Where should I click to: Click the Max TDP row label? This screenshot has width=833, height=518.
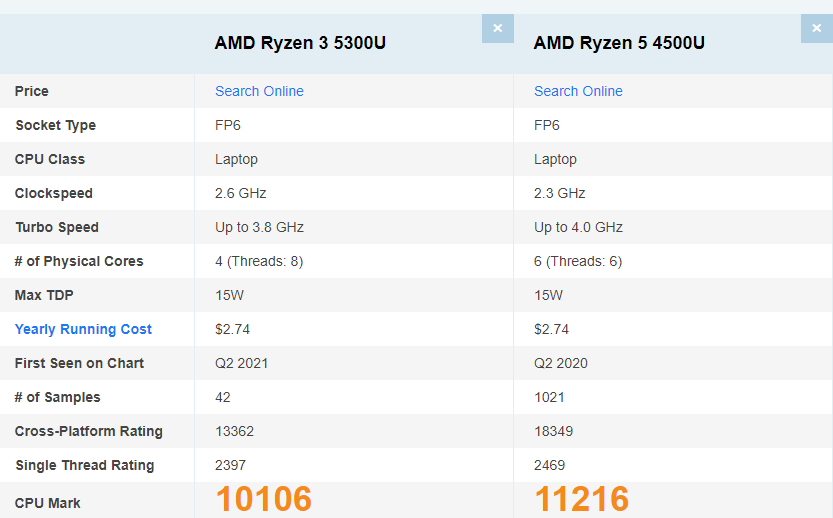point(44,295)
